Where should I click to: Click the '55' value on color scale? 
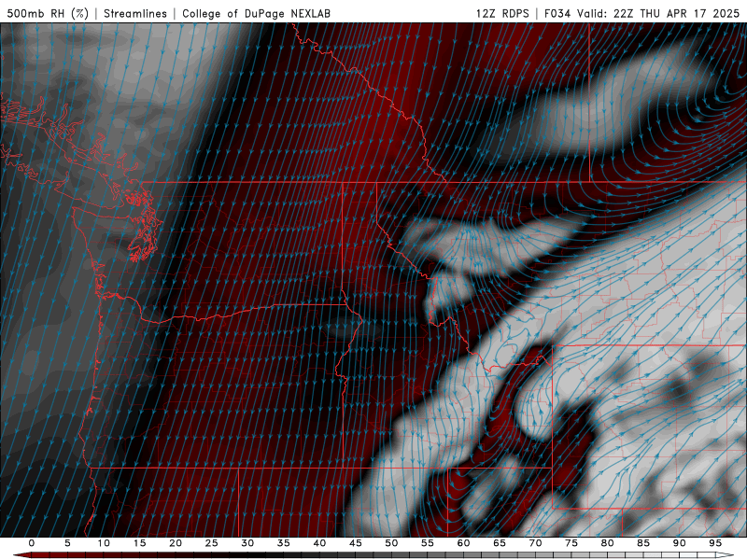(428, 543)
